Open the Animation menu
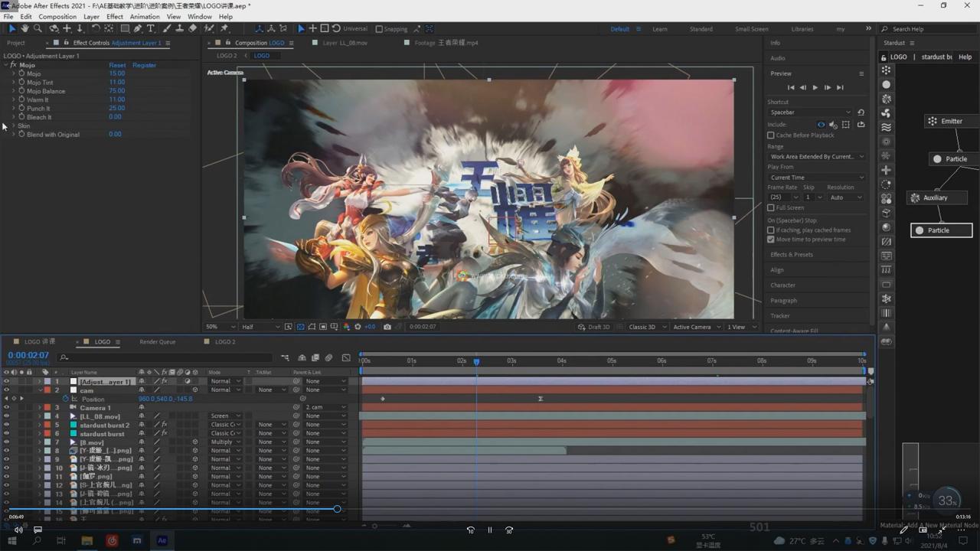This screenshot has width=980, height=551. [x=145, y=16]
